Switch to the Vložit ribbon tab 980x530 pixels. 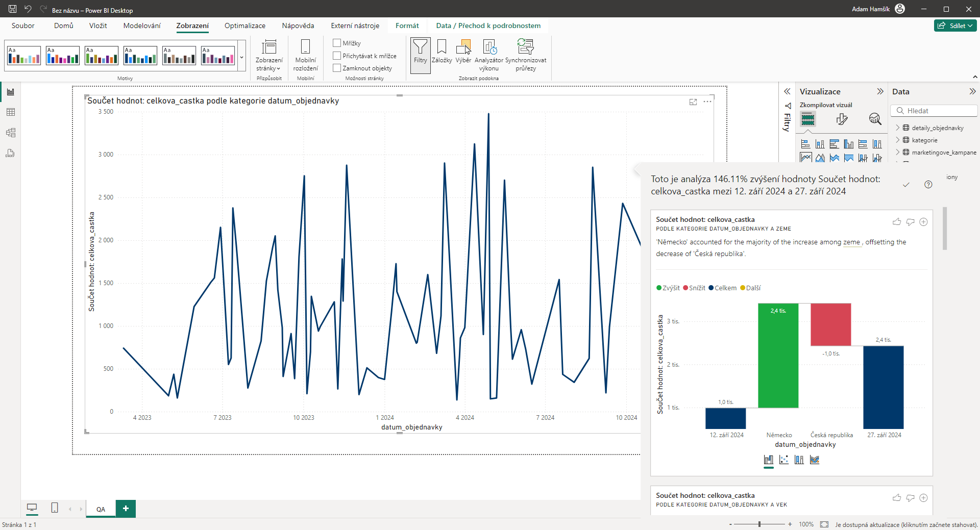[x=98, y=26]
